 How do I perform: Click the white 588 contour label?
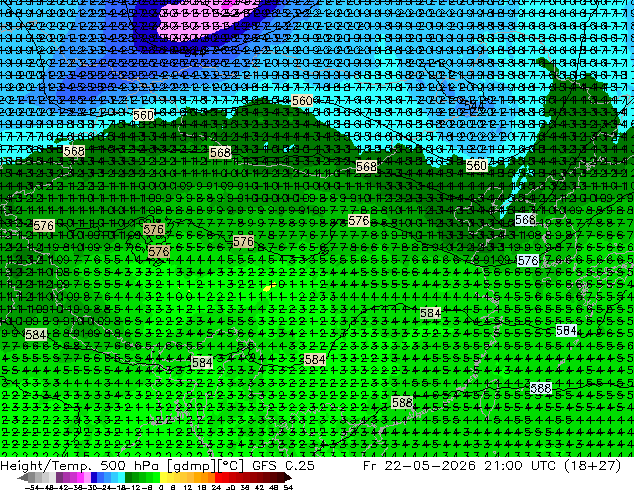tap(540, 388)
